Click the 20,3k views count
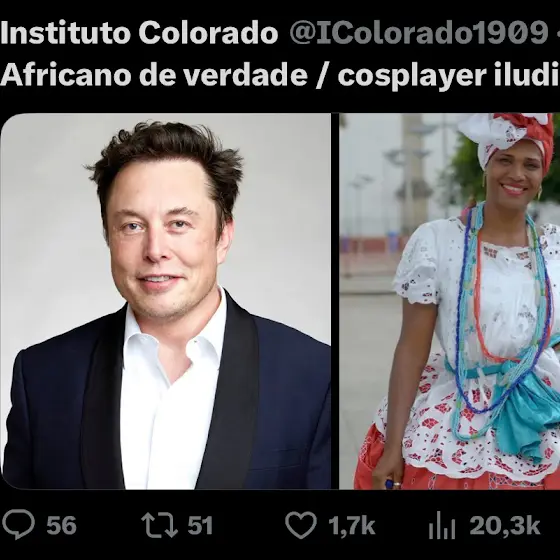Viewport: 560px width, 560px height. pyautogui.click(x=504, y=526)
